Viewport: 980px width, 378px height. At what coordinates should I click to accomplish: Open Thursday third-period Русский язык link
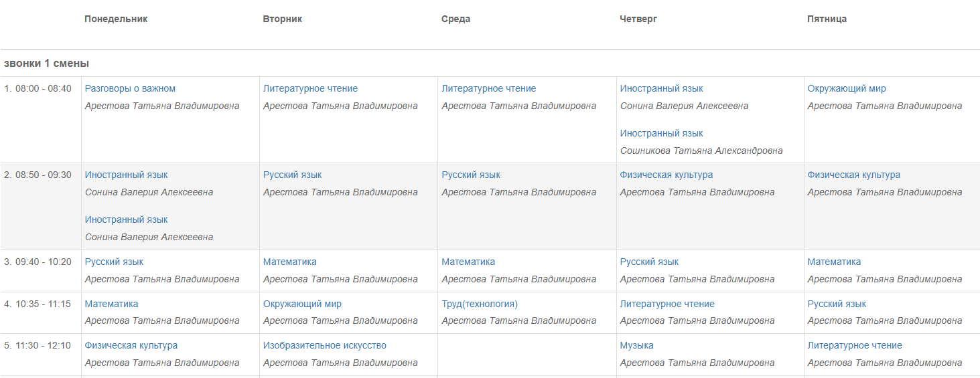(x=649, y=262)
